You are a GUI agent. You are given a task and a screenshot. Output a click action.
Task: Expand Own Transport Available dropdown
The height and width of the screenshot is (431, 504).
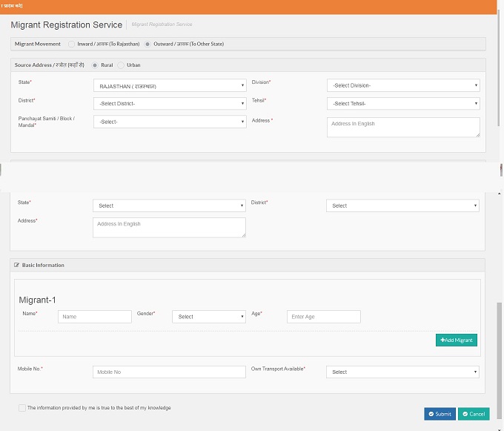pyautogui.click(x=402, y=372)
